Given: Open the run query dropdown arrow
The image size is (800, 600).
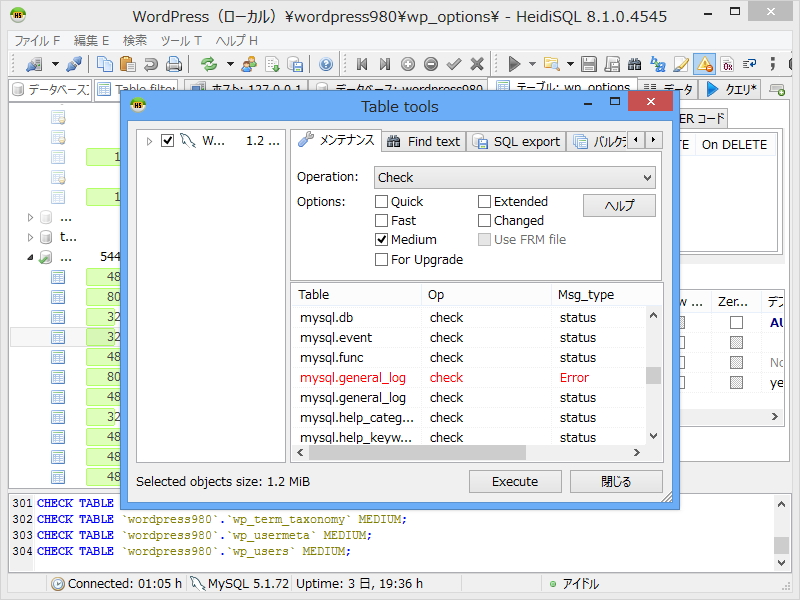Looking at the screenshot, I should click(532, 64).
